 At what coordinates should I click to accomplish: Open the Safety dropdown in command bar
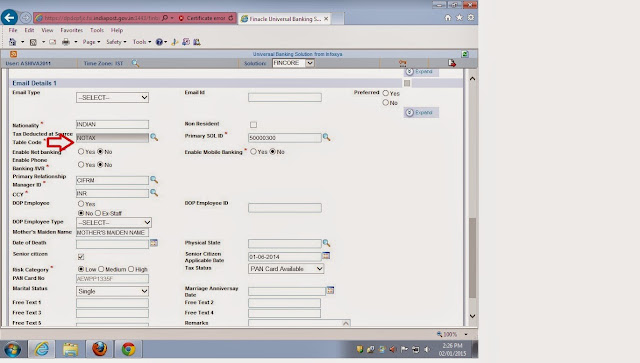point(116,42)
